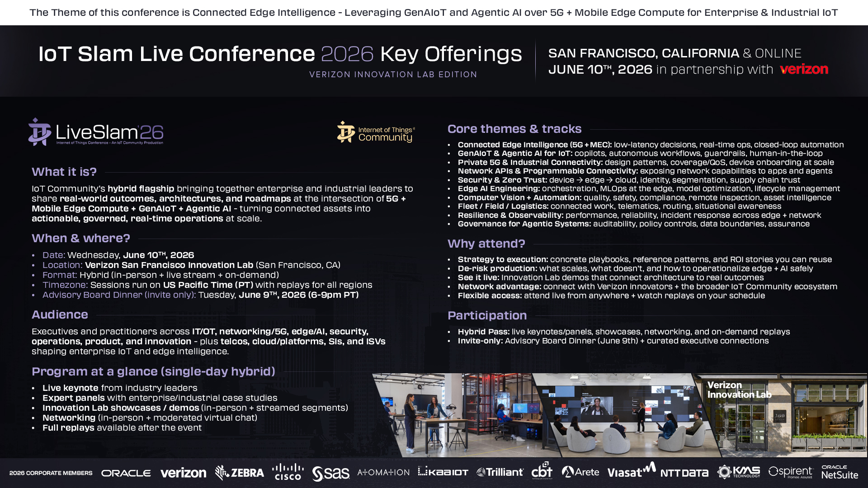Viewport: 868px width, 488px height.
Task: Click the Trilliant logo in footer
Action: click(500, 472)
